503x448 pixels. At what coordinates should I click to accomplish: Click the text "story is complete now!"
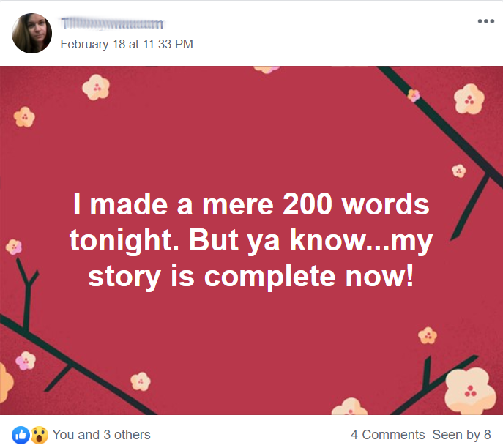pyautogui.click(x=250, y=277)
